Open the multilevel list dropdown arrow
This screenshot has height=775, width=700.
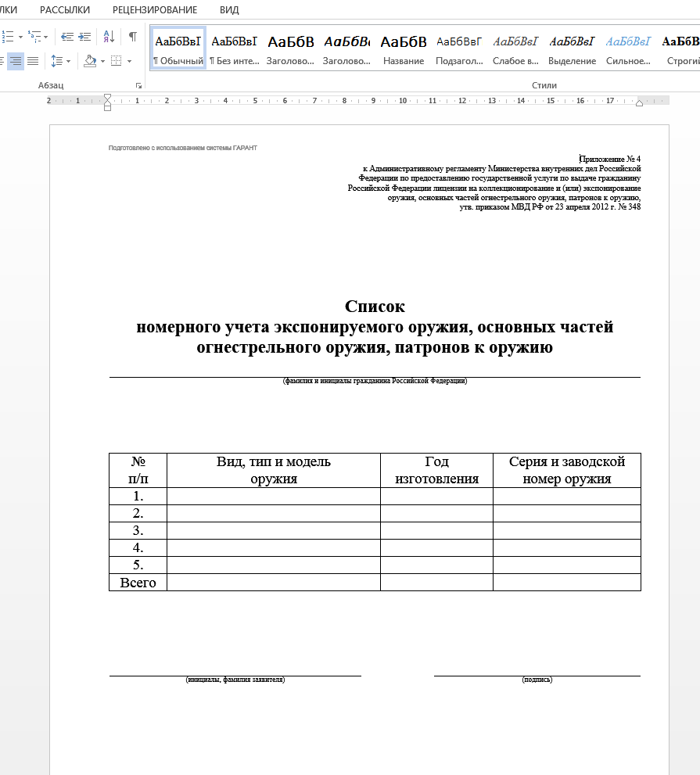(45, 37)
